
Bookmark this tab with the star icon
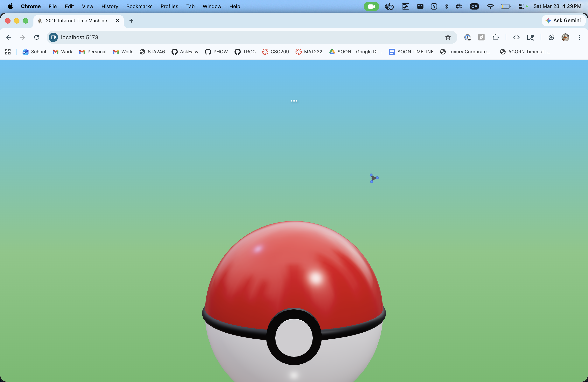(x=448, y=37)
